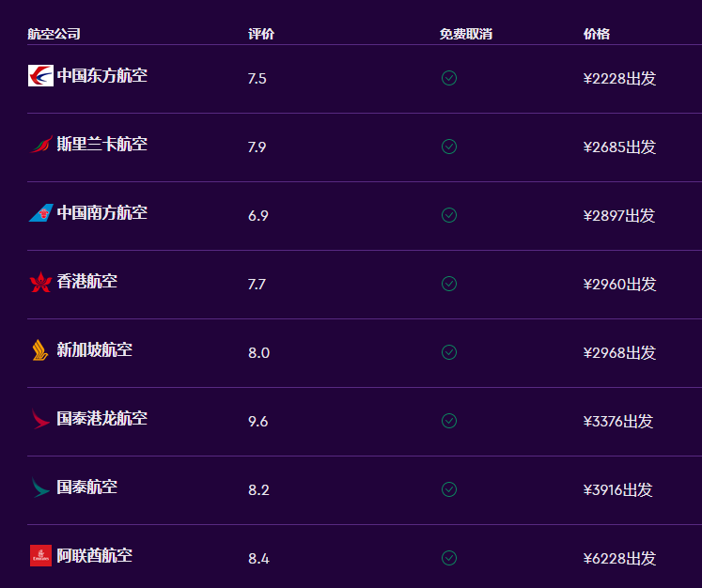Select the 新加坡航空 airline name
Viewport: 702px width, 588px height.
(95, 350)
